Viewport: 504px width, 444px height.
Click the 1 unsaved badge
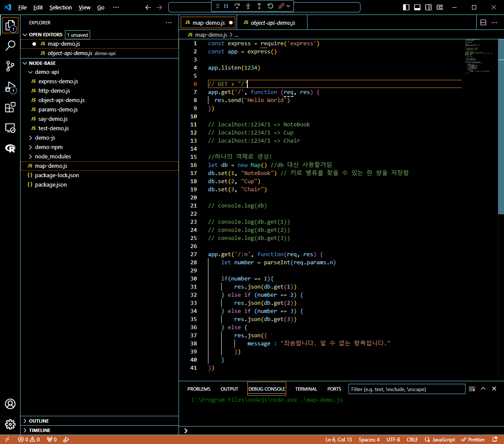pyautogui.click(x=77, y=35)
